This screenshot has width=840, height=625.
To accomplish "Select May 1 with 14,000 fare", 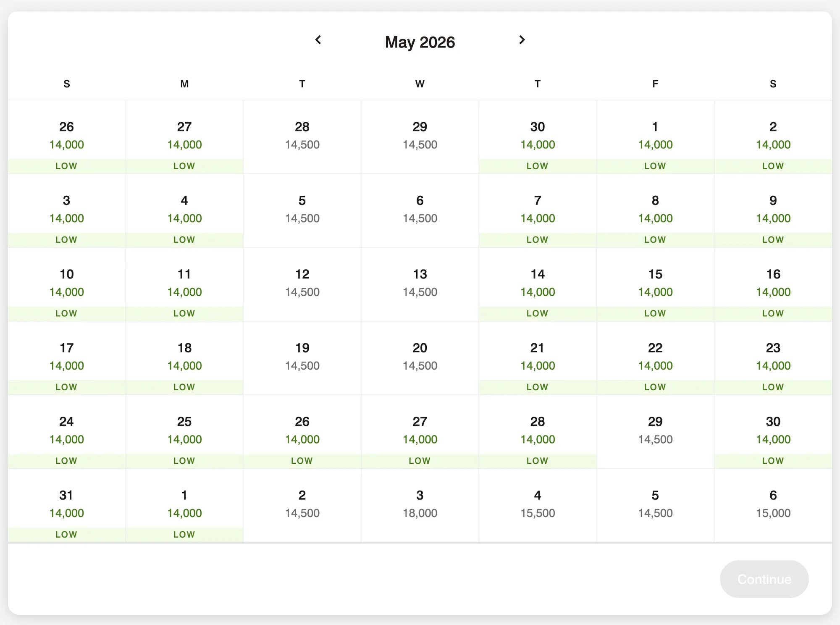I will (655, 137).
